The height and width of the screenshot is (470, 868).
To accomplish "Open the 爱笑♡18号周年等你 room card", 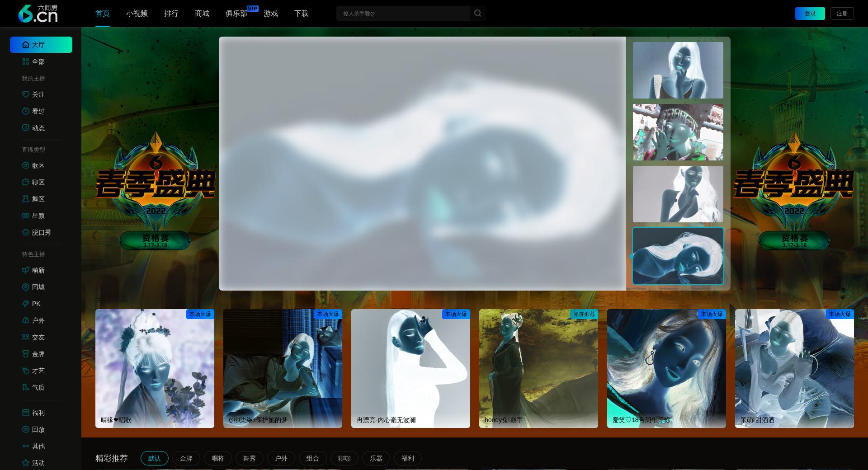I will coord(666,368).
